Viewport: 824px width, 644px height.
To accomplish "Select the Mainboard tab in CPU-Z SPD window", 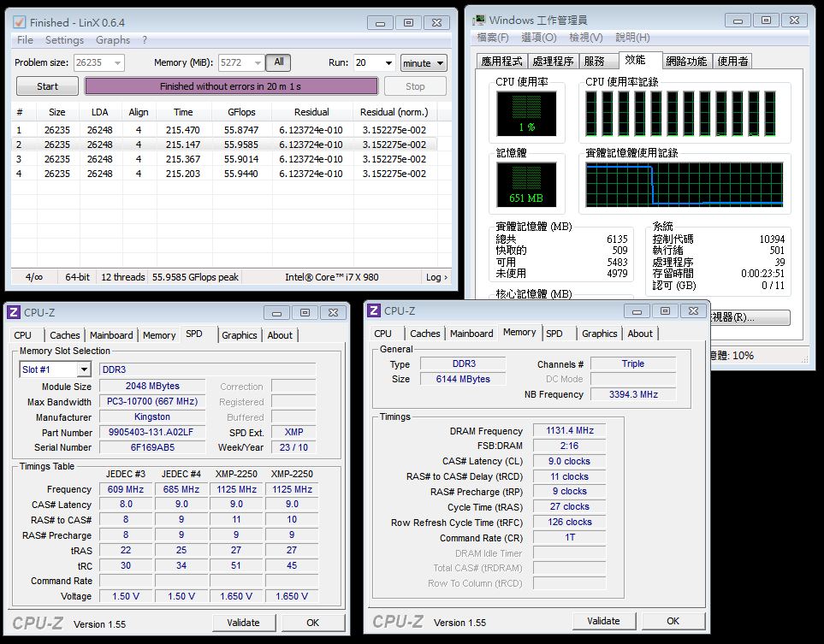I will click(x=111, y=335).
